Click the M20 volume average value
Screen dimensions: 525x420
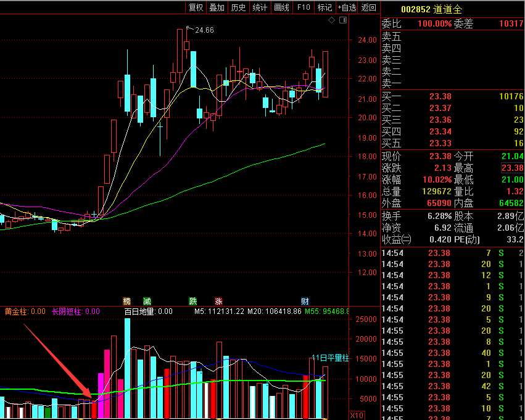click(x=274, y=311)
